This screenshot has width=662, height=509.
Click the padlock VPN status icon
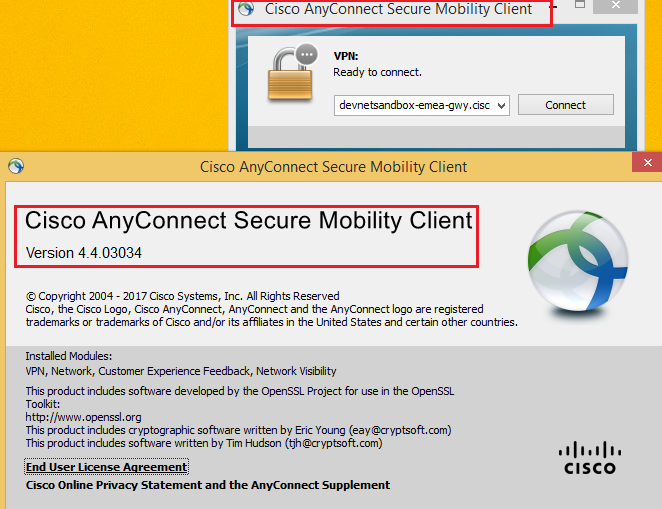(x=292, y=73)
